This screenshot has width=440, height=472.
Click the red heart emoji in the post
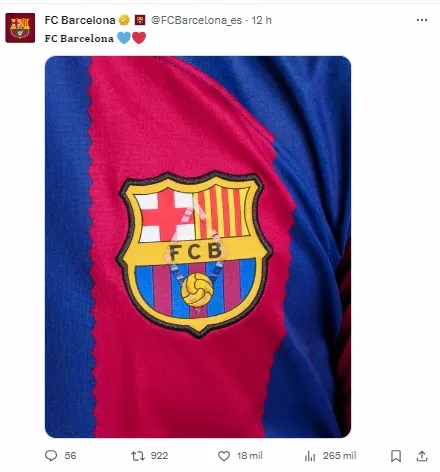click(x=139, y=38)
